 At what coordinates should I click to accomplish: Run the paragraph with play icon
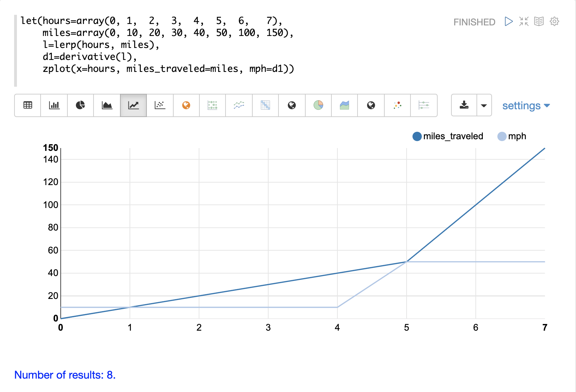(x=509, y=22)
